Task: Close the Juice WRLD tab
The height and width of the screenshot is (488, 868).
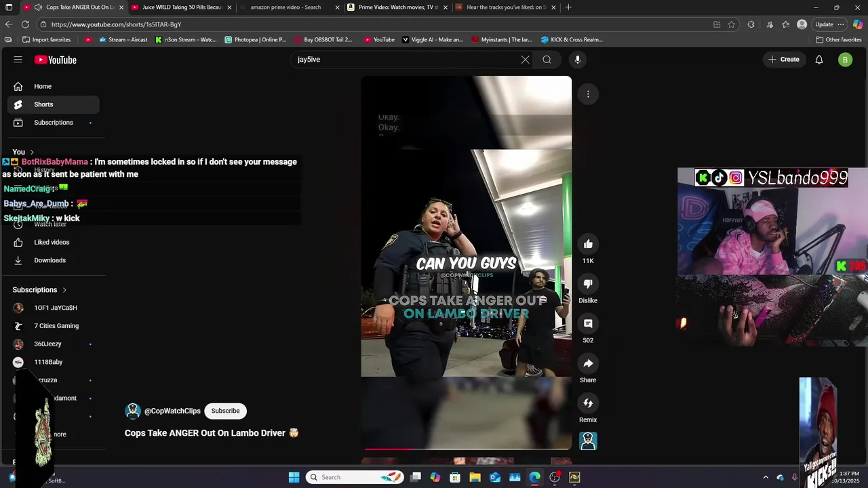Action: tap(229, 7)
